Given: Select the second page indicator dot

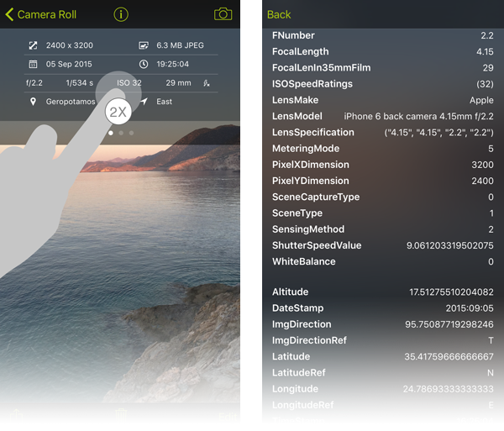Looking at the screenshot, I should tap(121, 133).
